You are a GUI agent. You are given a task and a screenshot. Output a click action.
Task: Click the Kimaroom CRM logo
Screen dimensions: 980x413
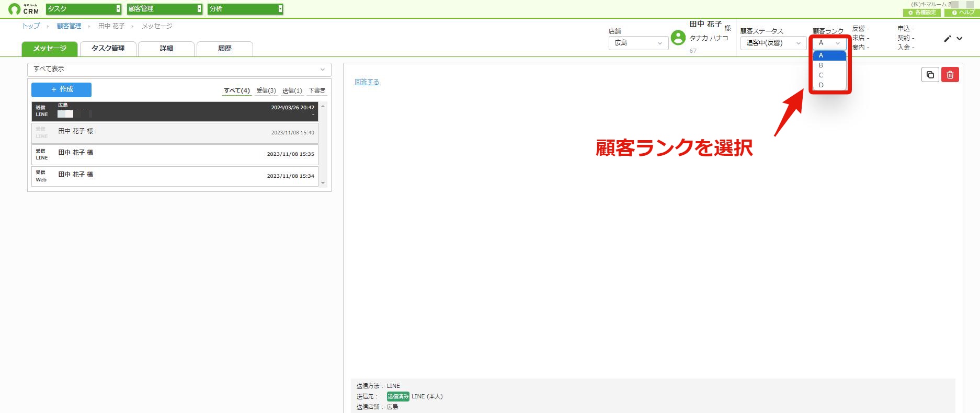24,9
